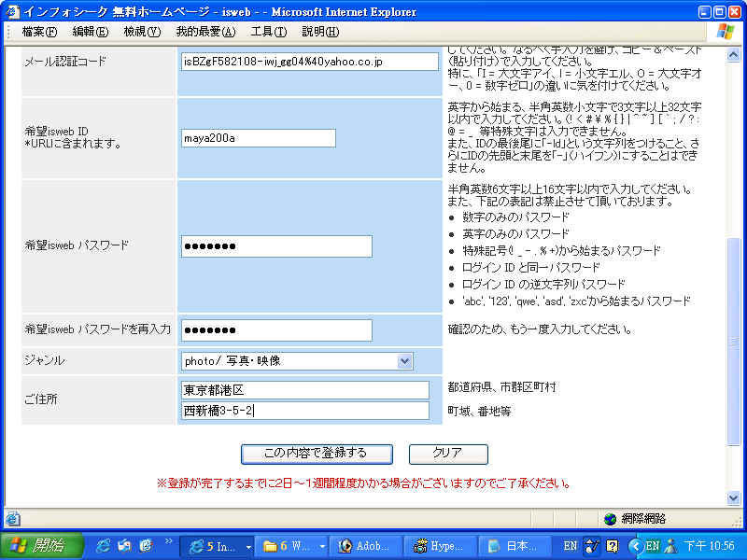Click the 都道府県、市群区町村 hint text

coord(502,387)
